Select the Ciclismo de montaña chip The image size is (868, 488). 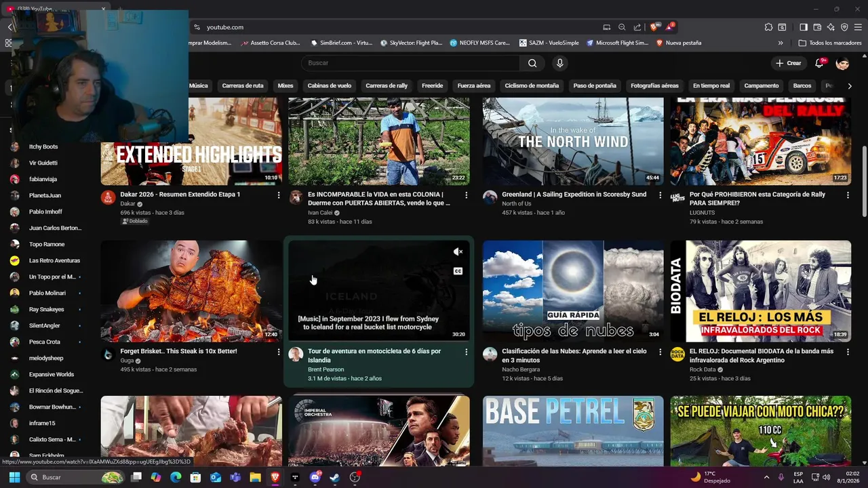[x=532, y=86]
